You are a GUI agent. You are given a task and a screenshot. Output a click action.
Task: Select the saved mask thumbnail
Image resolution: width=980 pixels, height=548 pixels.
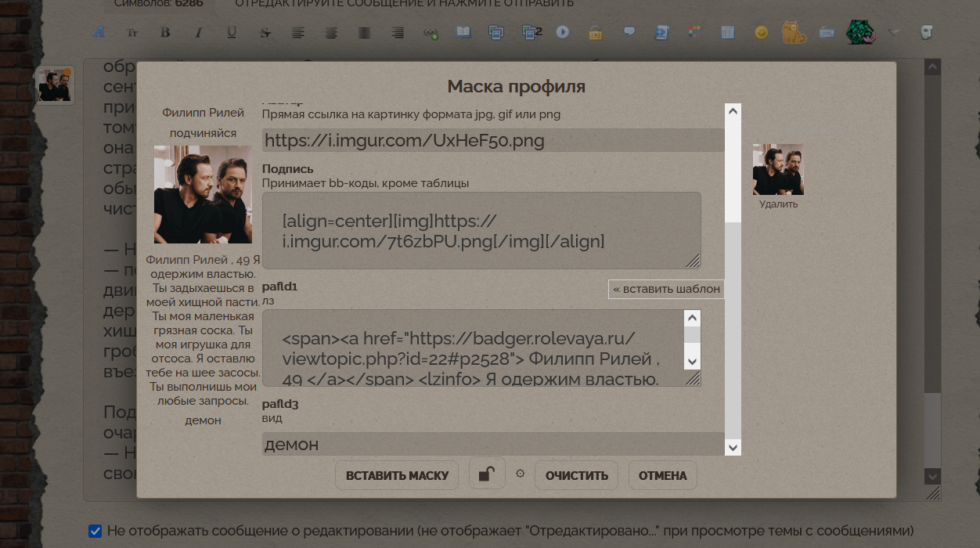click(778, 169)
